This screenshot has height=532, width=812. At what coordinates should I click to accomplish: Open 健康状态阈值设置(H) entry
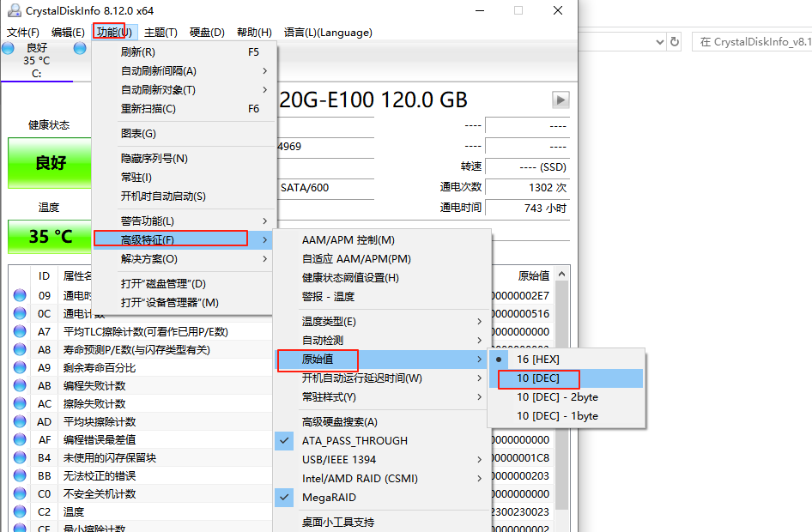pyautogui.click(x=382, y=278)
